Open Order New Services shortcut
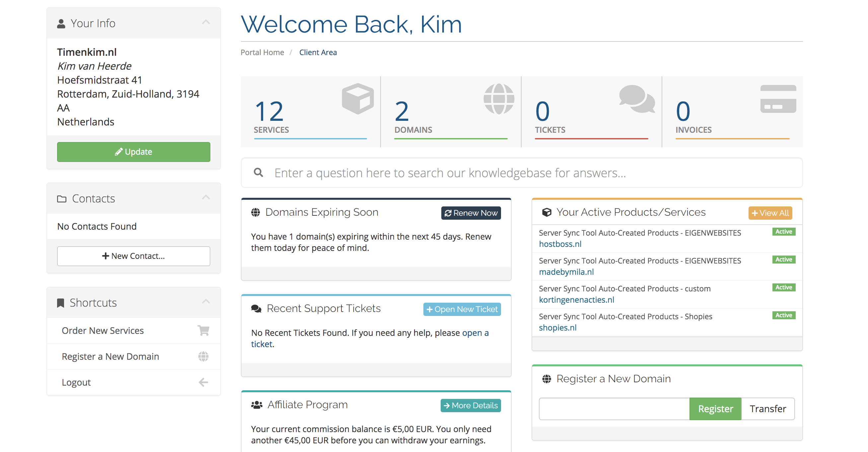This screenshot has width=868, height=452. [103, 330]
